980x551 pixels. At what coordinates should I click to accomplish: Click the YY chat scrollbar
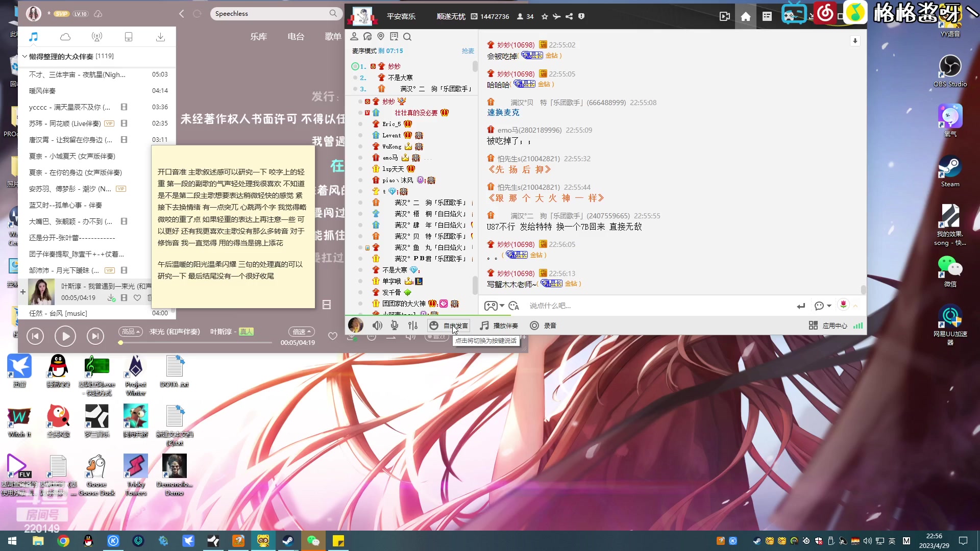pos(863,290)
